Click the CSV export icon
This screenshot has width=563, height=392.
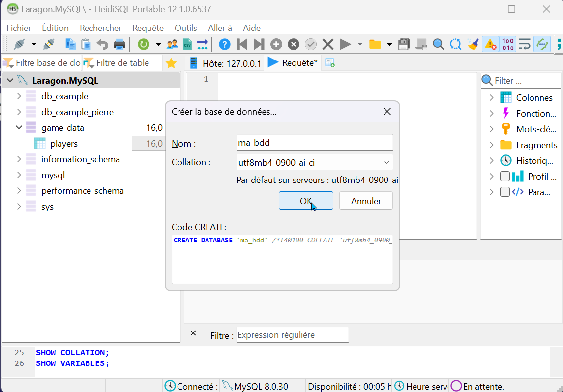tap(187, 44)
